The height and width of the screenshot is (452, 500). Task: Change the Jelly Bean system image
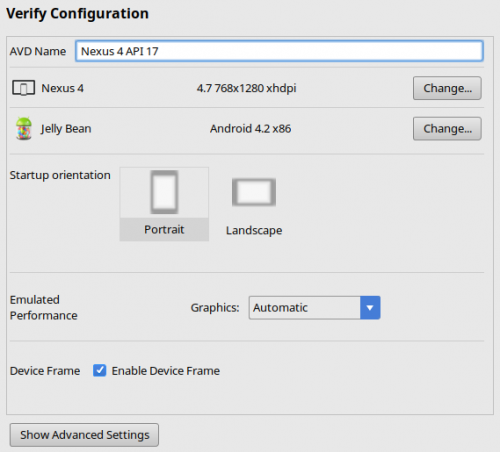click(447, 128)
